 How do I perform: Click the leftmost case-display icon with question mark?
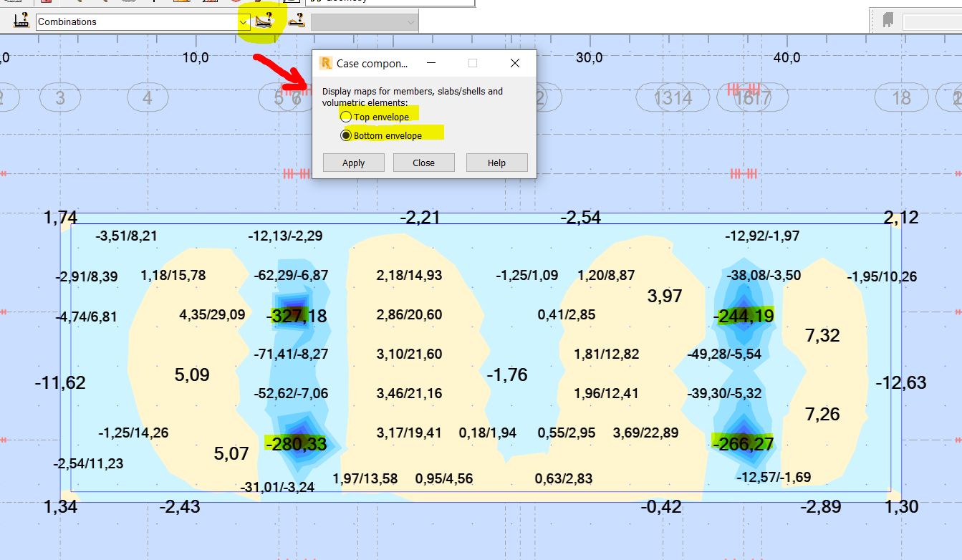coord(20,20)
